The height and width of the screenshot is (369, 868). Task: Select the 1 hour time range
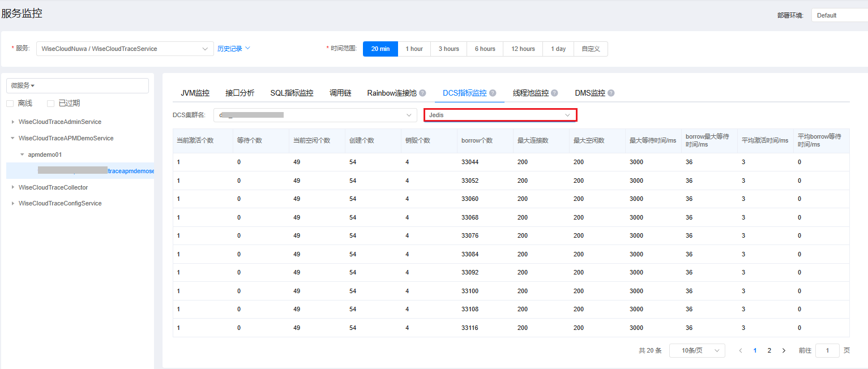pos(414,49)
